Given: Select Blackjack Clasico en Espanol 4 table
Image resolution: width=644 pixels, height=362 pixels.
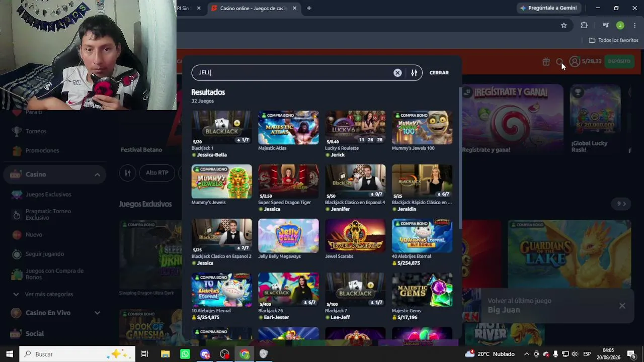Looking at the screenshot, I should point(355,182).
